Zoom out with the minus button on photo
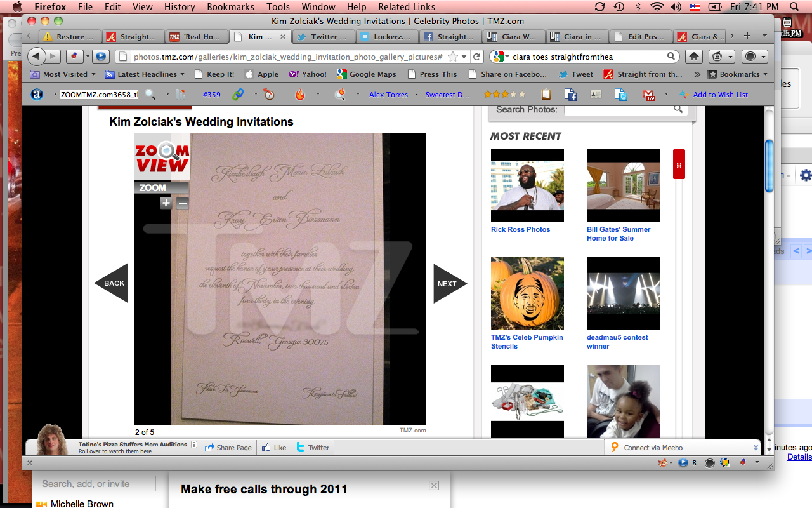This screenshot has width=812, height=508. tap(183, 203)
